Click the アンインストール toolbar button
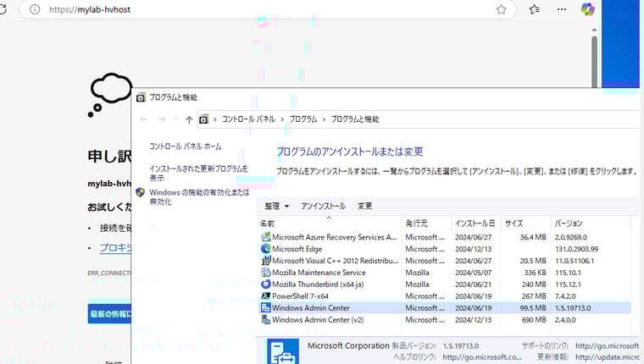 coord(323,206)
